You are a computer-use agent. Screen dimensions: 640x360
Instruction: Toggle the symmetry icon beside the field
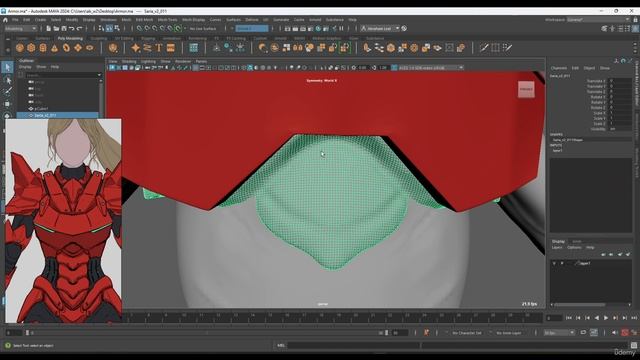(231, 29)
